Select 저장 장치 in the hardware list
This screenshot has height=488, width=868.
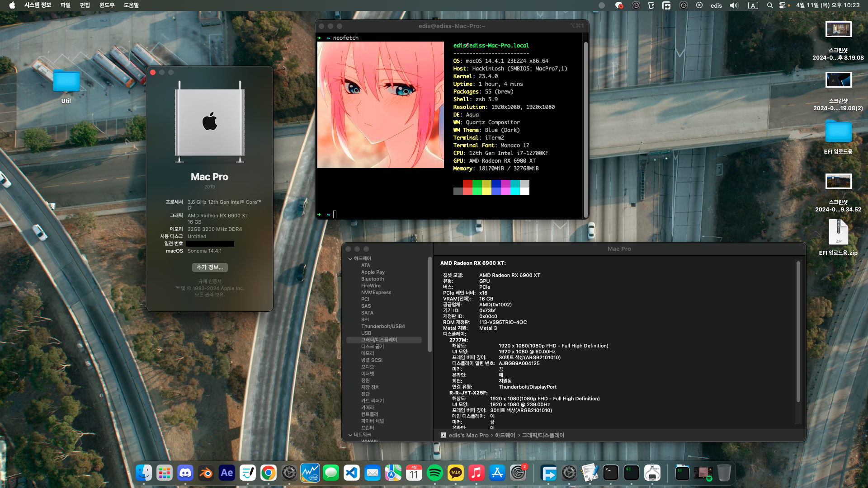(x=370, y=387)
